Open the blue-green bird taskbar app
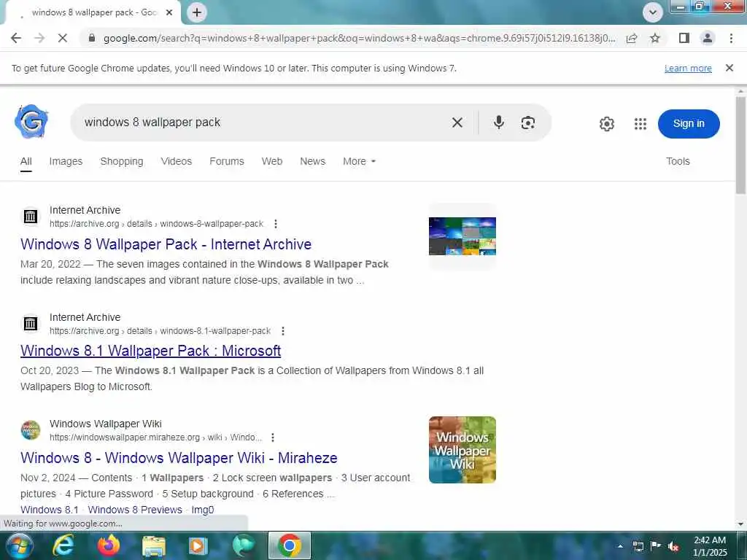Viewport: 747px width, 560px height. click(x=244, y=545)
